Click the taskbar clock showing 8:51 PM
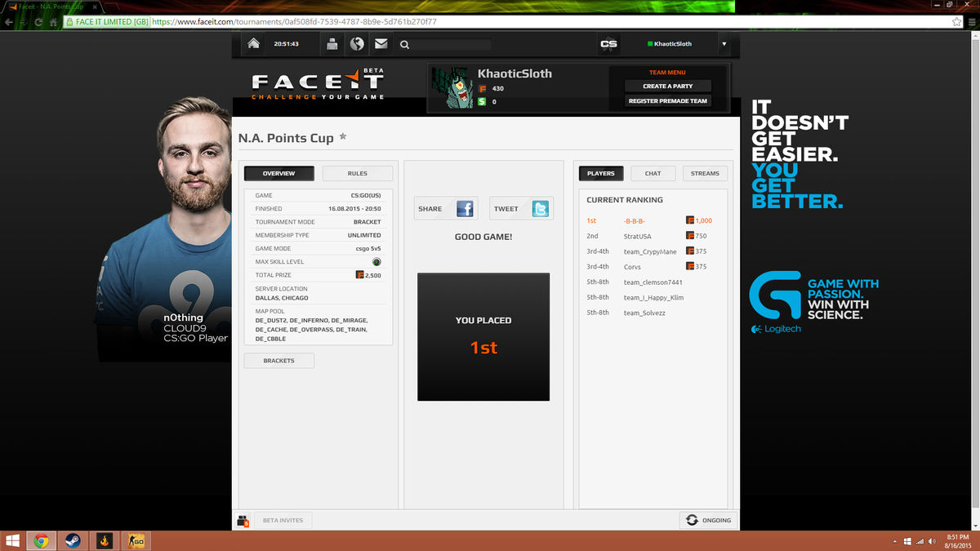 pyautogui.click(x=957, y=540)
